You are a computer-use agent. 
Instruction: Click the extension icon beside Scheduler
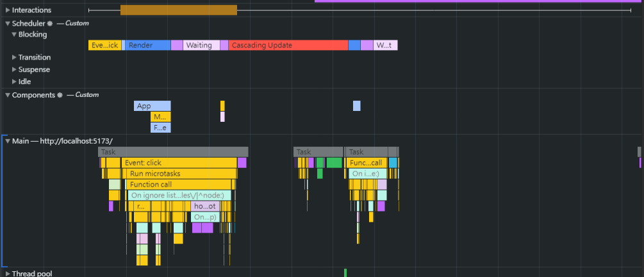[x=50, y=23]
